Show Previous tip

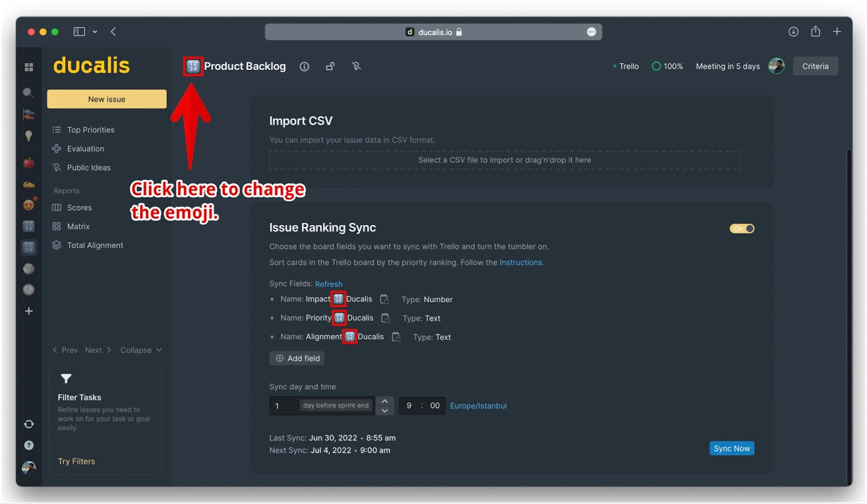(x=65, y=350)
